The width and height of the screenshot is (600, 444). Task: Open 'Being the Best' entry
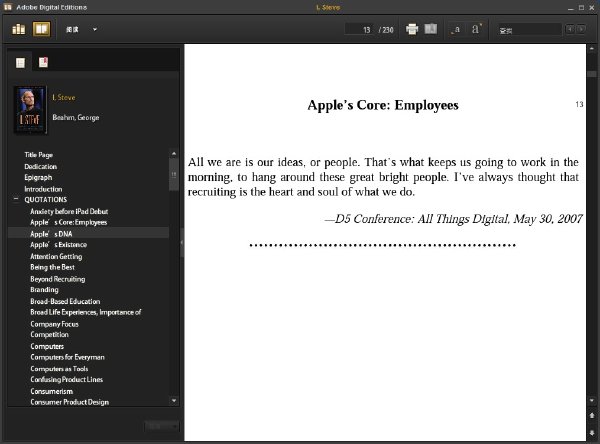click(x=52, y=267)
